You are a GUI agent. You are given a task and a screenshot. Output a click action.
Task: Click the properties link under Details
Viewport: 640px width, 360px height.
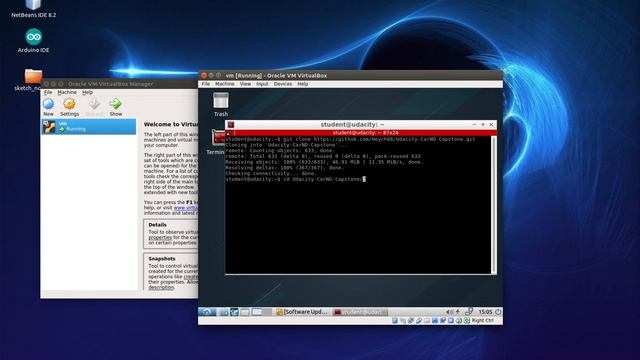point(160,237)
